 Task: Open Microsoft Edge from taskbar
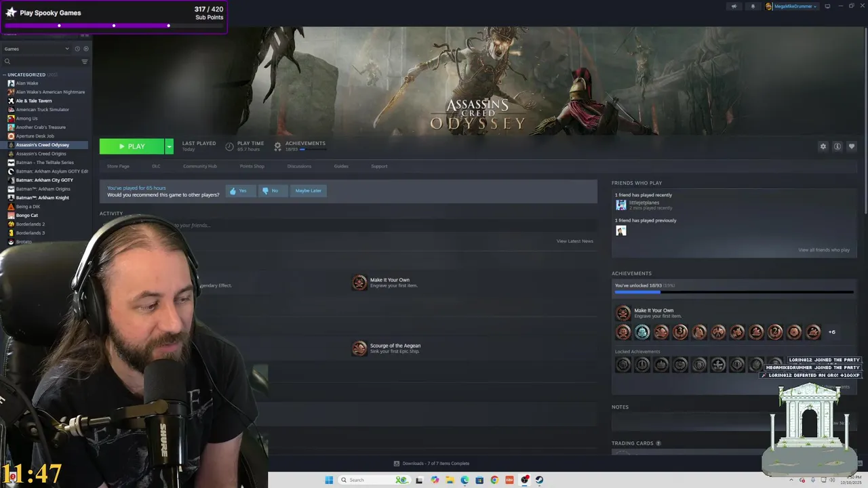(x=465, y=480)
